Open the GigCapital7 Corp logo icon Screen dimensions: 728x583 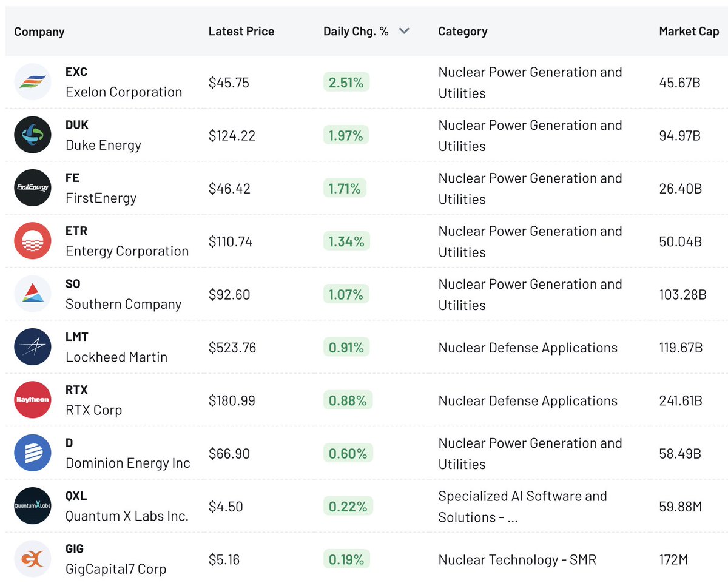click(x=33, y=559)
